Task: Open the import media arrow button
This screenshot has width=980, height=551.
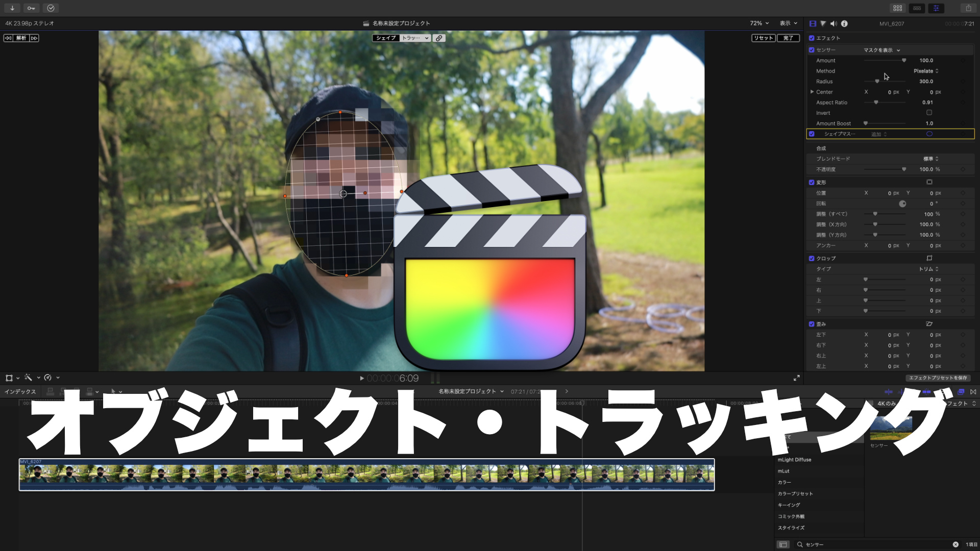Action: click(x=12, y=8)
